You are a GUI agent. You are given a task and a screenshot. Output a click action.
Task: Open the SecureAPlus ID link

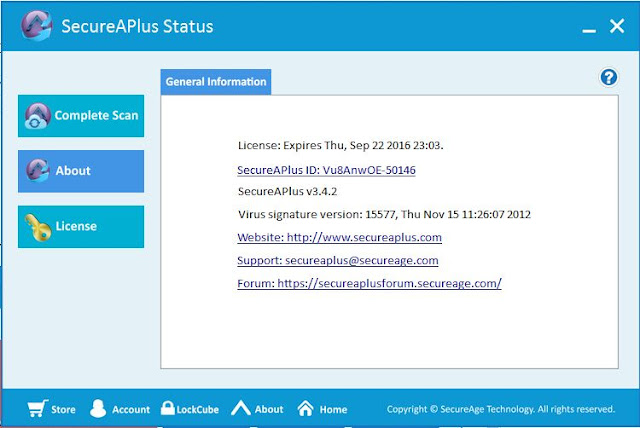click(326, 170)
